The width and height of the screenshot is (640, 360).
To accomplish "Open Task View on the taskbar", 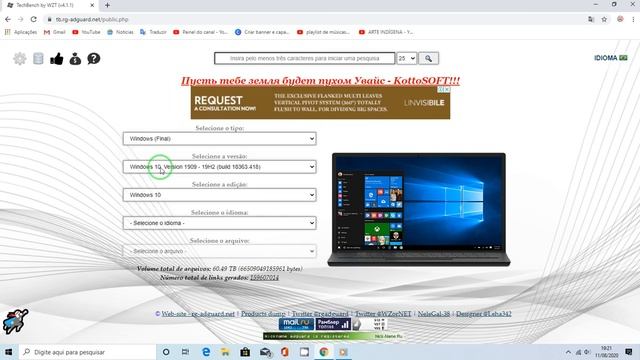I will pos(185,352).
